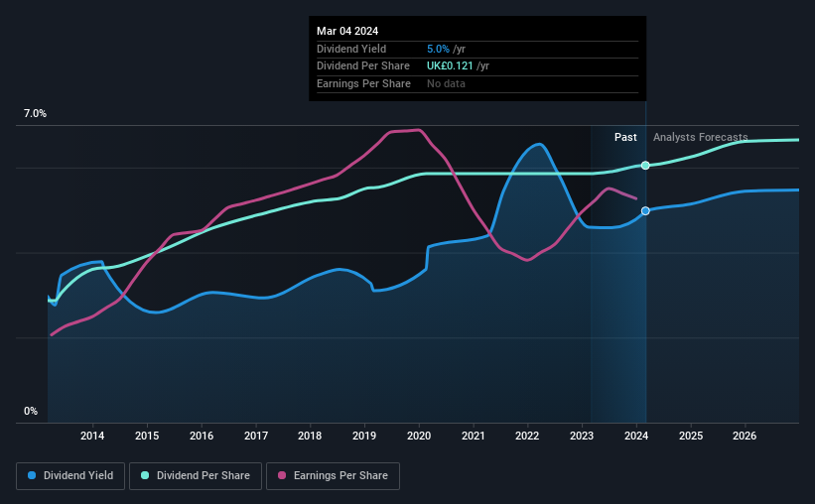Click the blue Dividend Yield legend dot
The image size is (815, 504).
pos(32,475)
